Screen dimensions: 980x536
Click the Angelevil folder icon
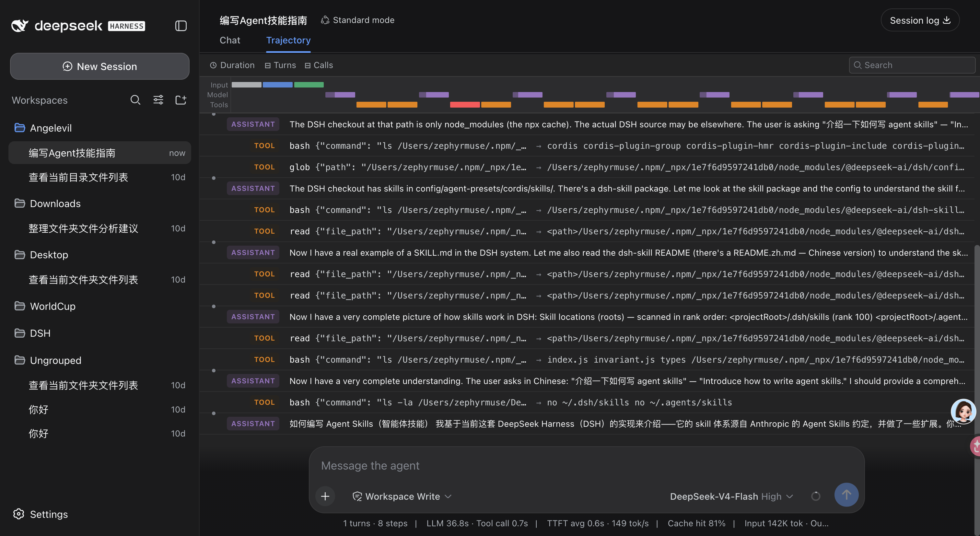click(x=19, y=128)
